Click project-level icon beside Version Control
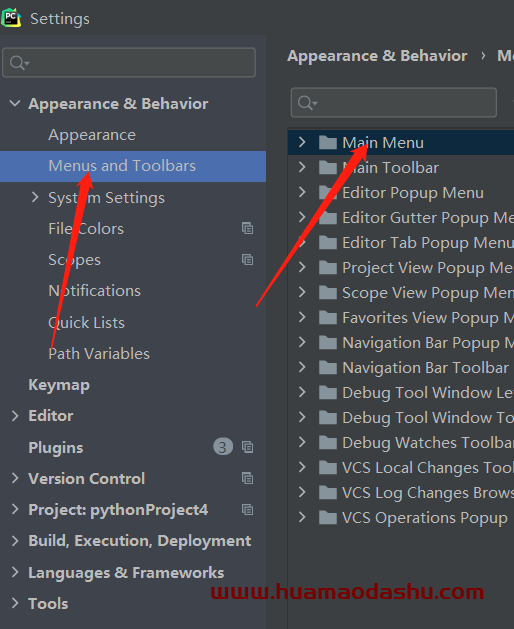The width and height of the screenshot is (514, 629). coord(247,478)
